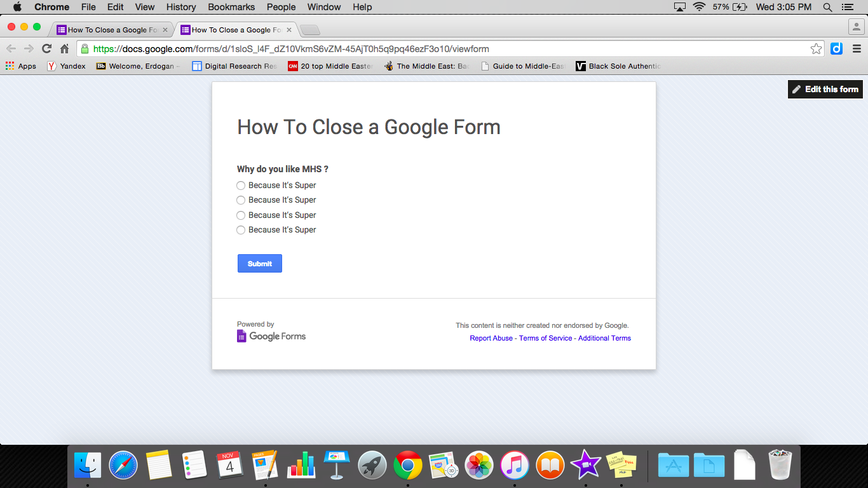
Task: Open Launchpad from the Dock
Action: [372, 465]
